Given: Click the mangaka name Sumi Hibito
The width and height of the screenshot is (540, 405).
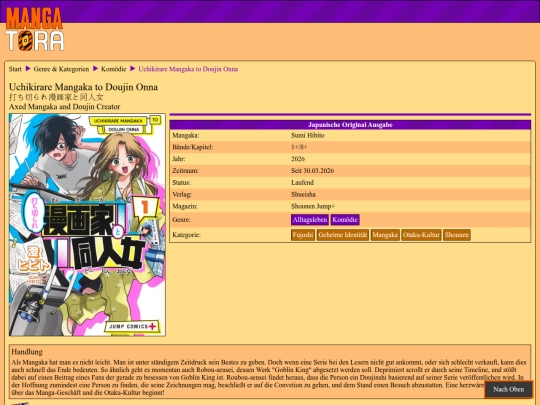Looking at the screenshot, I should tap(308, 135).
